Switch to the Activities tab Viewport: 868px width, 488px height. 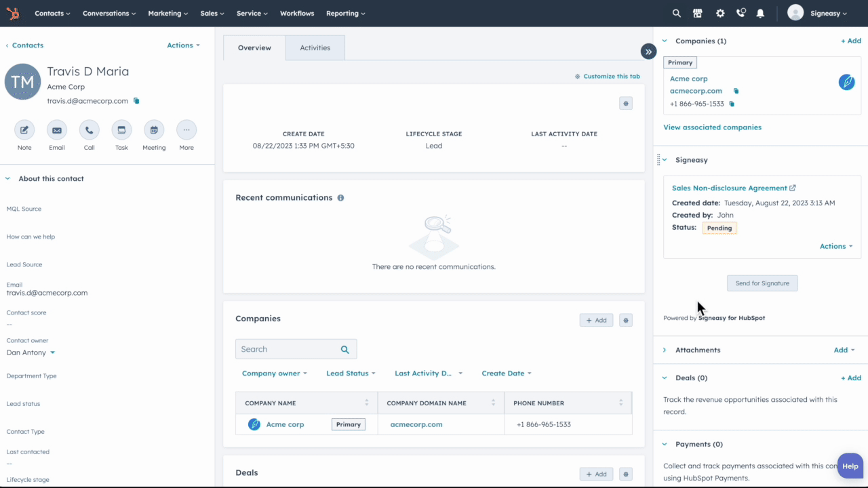coord(315,48)
